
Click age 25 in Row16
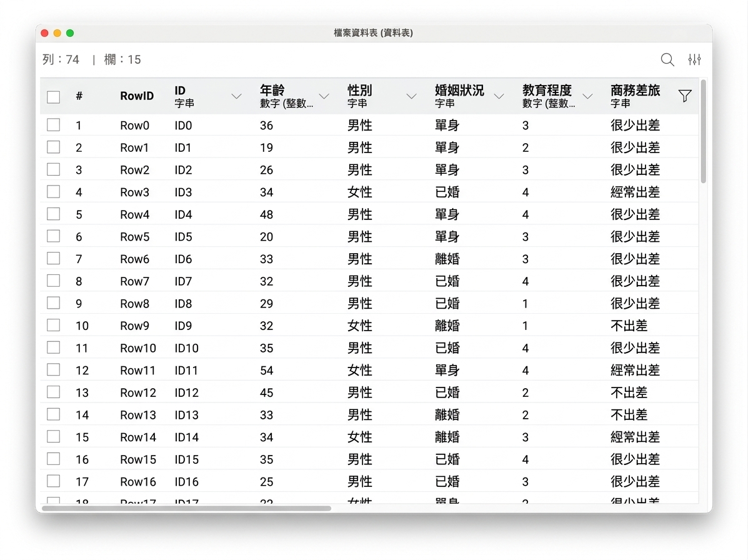tap(266, 481)
